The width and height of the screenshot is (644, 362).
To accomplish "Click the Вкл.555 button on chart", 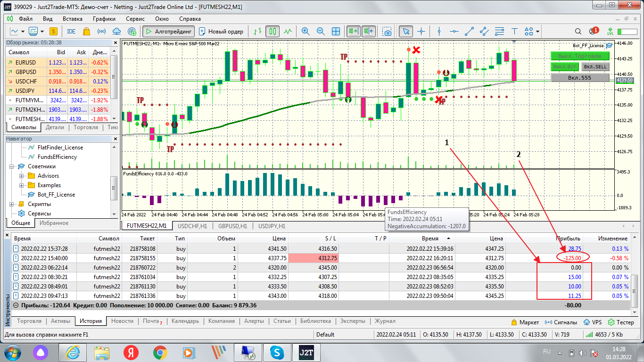I will [x=580, y=78].
